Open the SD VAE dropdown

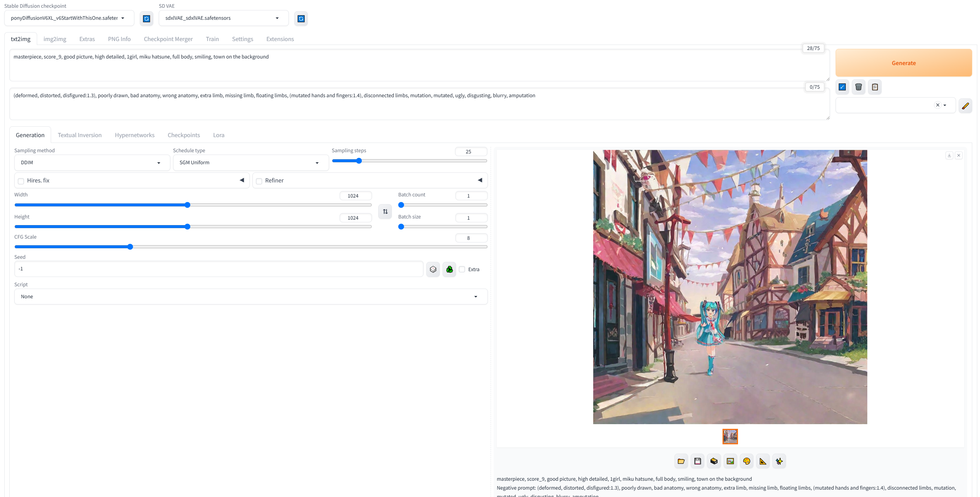(x=223, y=18)
